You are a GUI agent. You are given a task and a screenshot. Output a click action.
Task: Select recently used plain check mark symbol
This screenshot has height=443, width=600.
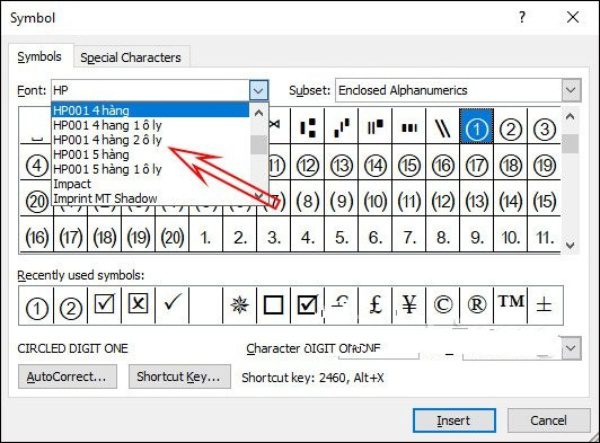click(x=172, y=305)
